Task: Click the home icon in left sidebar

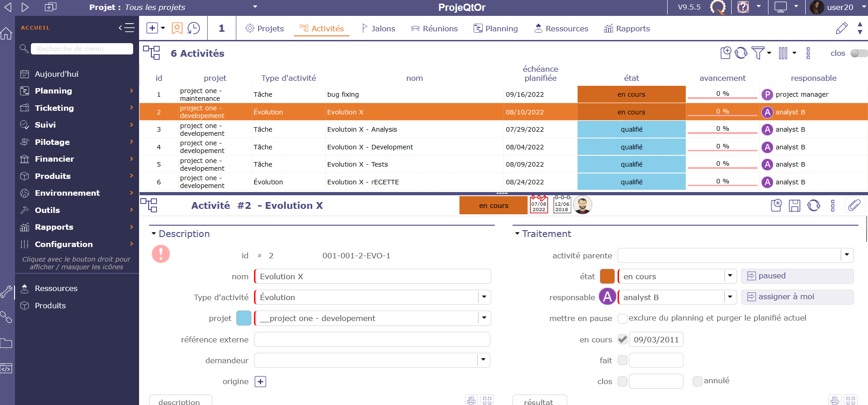Action: tap(7, 33)
